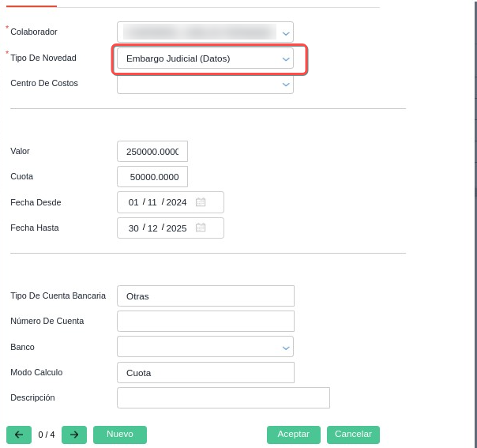The height and width of the screenshot is (448, 477).
Task: Click the month value in Fecha Hasta
Action: tap(152, 228)
